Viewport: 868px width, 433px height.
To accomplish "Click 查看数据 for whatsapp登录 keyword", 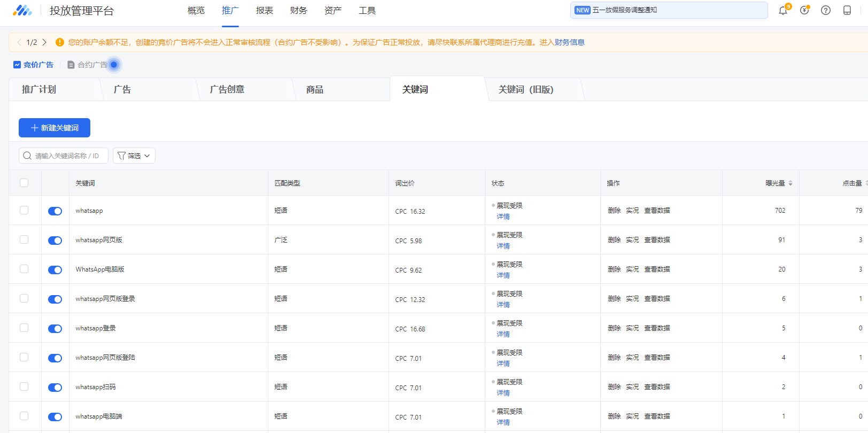I will coord(657,328).
